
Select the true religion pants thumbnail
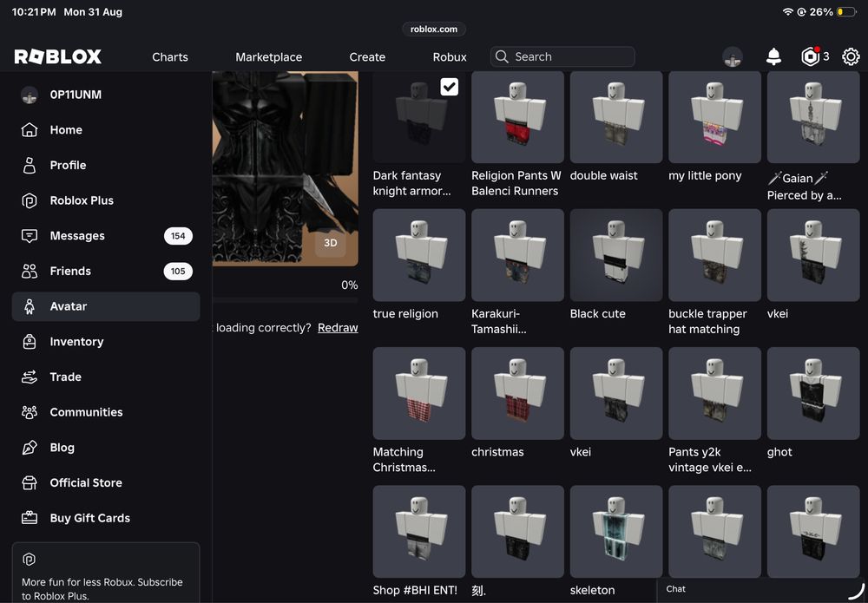(x=419, y=255)
